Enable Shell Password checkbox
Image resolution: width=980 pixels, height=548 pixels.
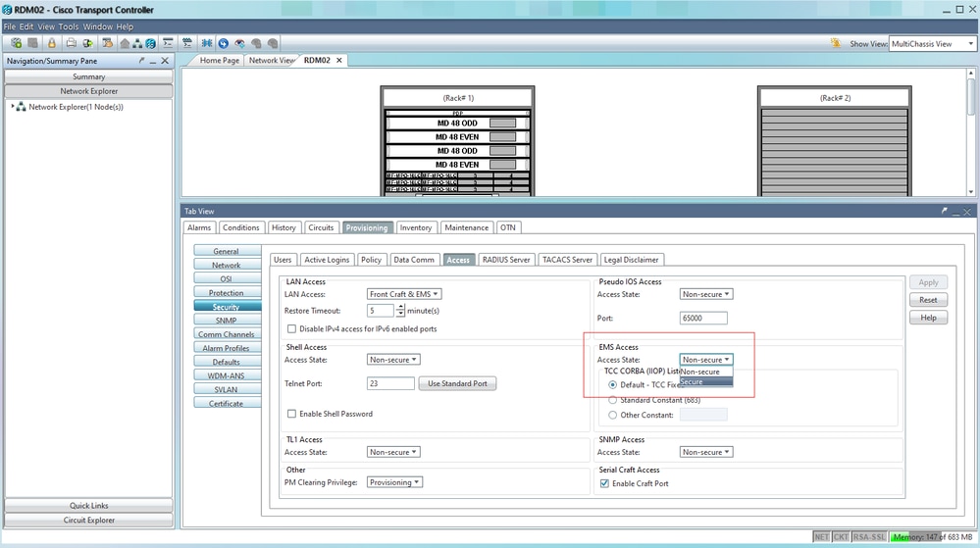(x=291, y=414)
